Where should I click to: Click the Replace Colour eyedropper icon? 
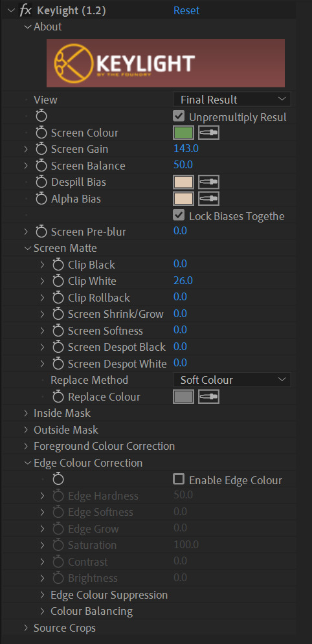point(208,397)
